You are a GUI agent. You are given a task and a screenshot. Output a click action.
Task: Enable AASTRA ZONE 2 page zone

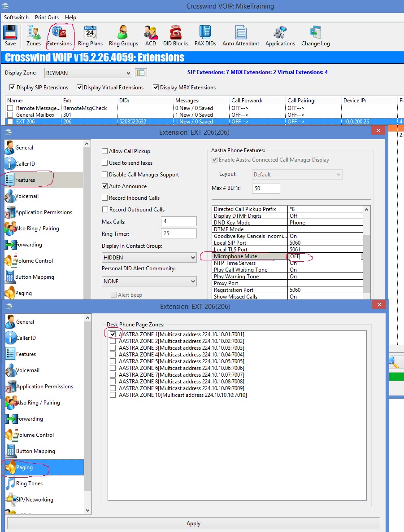113,341
